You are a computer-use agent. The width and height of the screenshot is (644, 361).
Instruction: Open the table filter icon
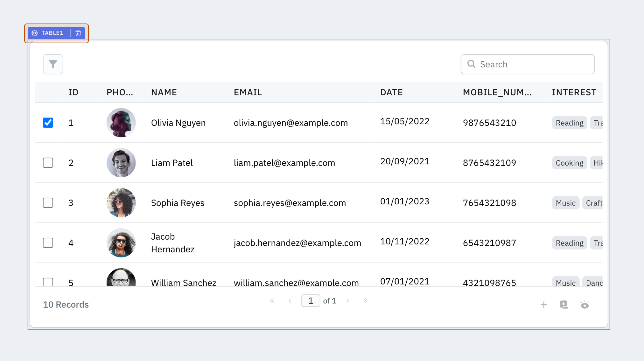[53, 64]
